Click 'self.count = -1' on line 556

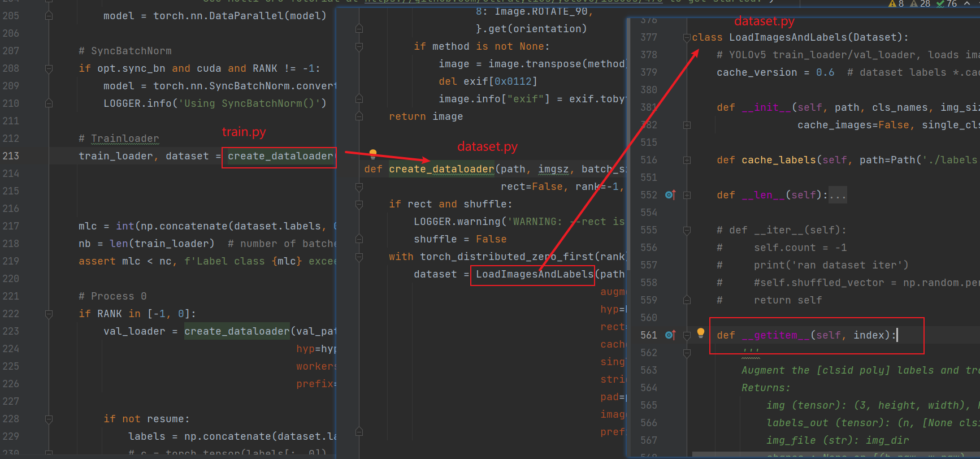click(800, 248)
